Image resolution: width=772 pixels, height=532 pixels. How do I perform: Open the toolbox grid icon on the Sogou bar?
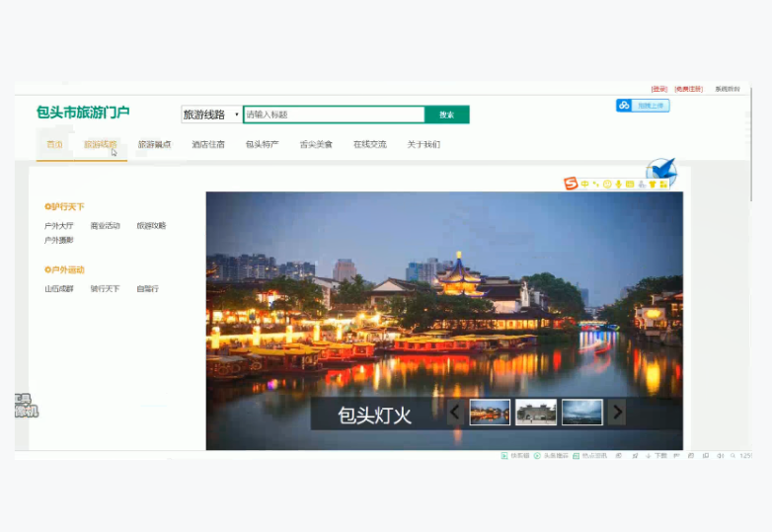click(x=663, y=184)
